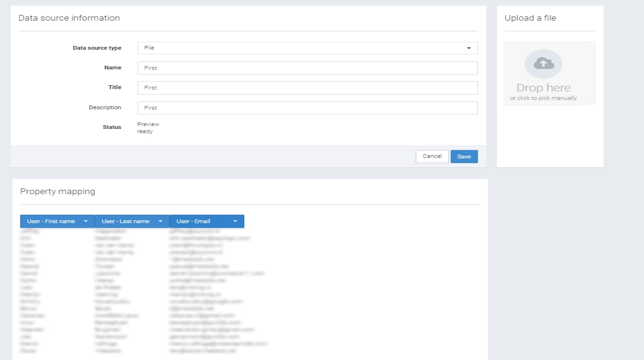Image resolution: width=644 pixels, height=360 pixels.
Task: Focus the Name input field
Action: (307, 68)
